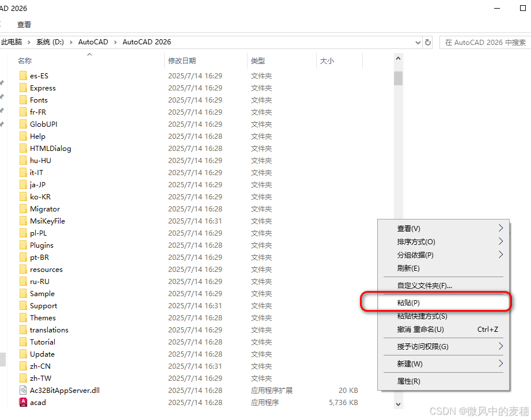Open 属性(R) from the context menu

[x=443, y=381]
